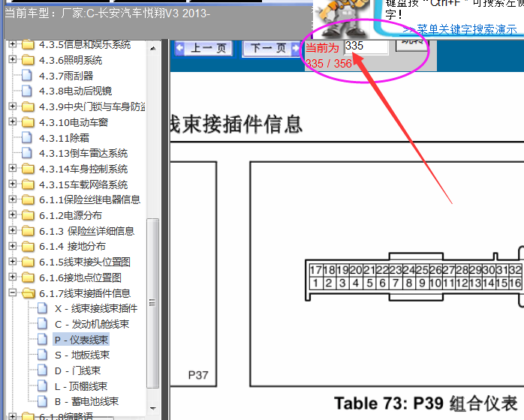Open 4.3.13倒车雷达系统 page
Image resolution: width=524 pixels, height=420 pixels.
click(x=83, y=153)
